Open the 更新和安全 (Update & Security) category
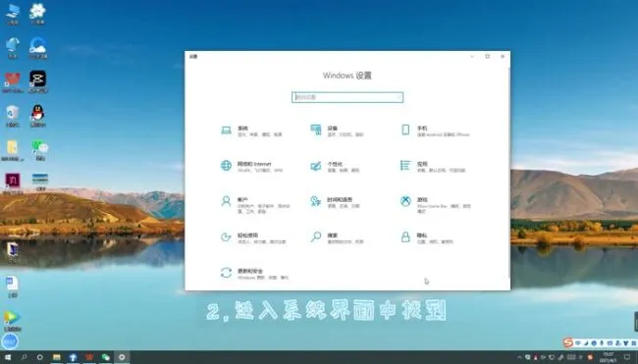This screenshot has height=364, width=638. tap(254, 274)
